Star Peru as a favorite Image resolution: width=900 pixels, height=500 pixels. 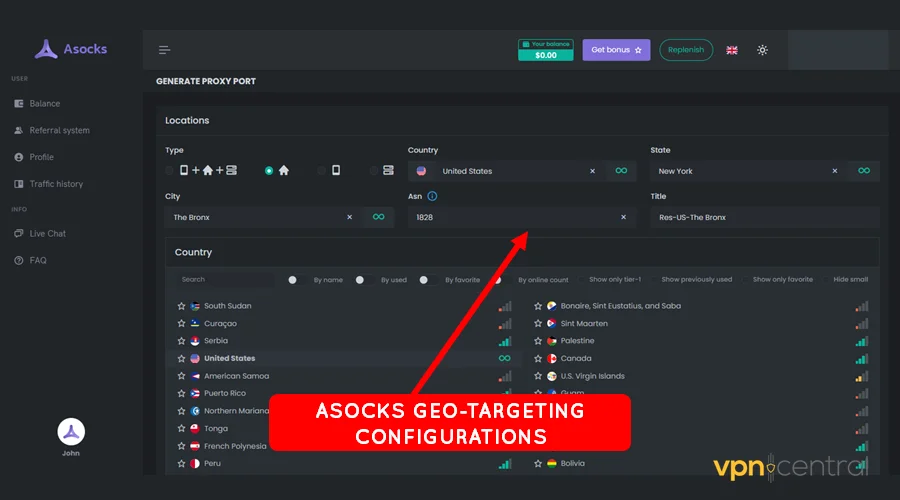click(x=181, y=463)
